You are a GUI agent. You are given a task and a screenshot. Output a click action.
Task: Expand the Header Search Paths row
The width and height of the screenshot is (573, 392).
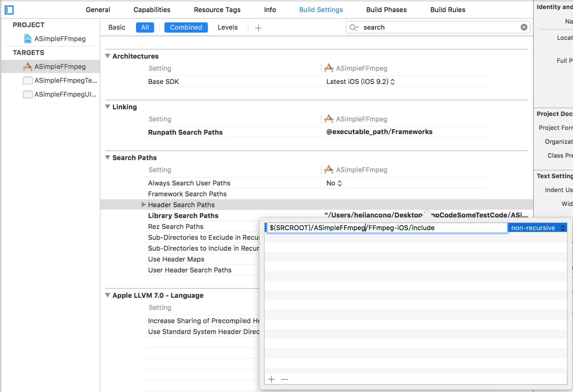(x=144, y=205)
